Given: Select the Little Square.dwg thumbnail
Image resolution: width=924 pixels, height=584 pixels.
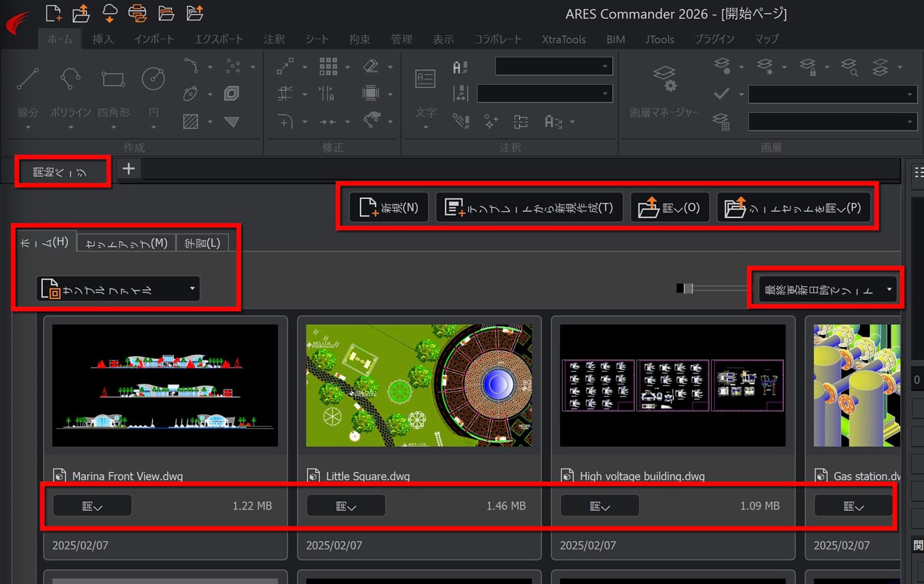Looking at the screenshot, I should 419,385.
